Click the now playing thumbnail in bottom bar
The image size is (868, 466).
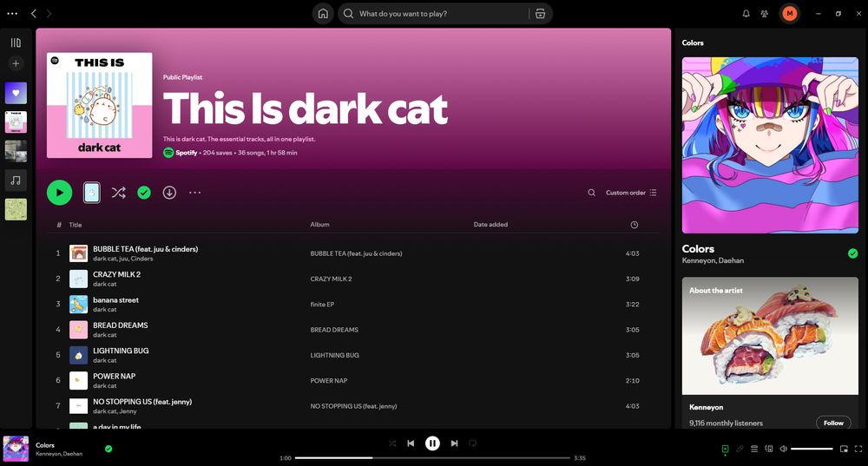tap(16, 449)
